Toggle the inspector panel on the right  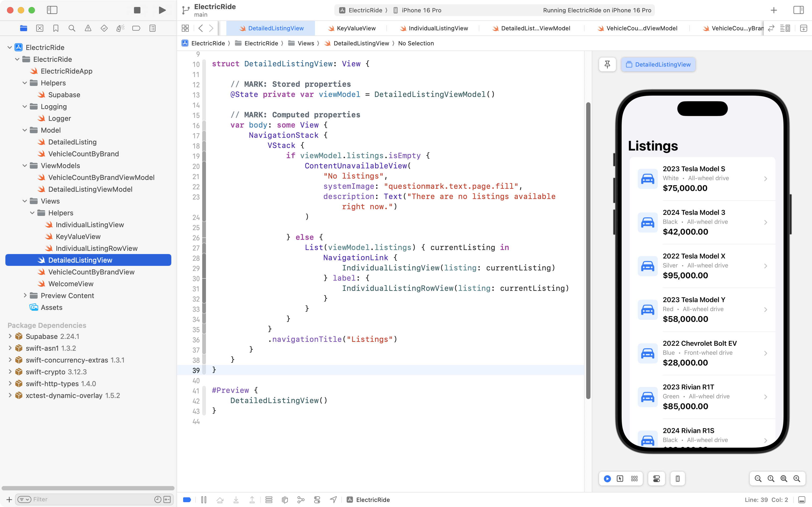[x=798, y=10]
